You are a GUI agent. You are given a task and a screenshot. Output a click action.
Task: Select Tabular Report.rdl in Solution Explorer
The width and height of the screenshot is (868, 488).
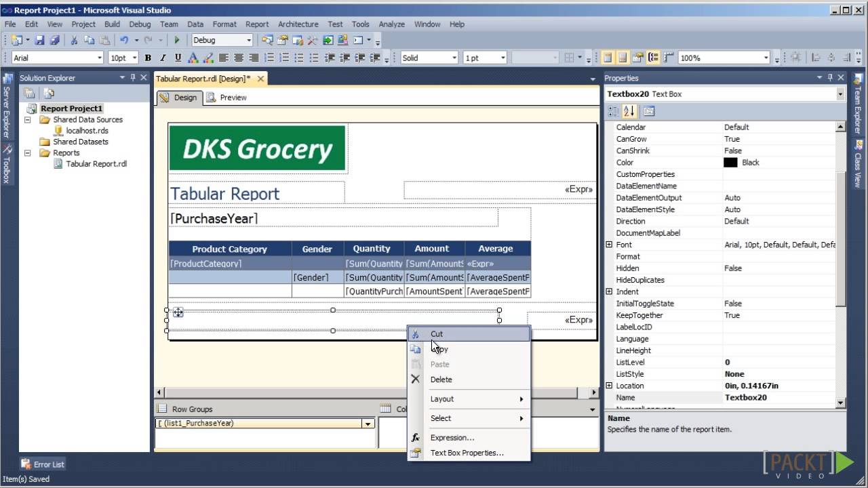(96, 163)
